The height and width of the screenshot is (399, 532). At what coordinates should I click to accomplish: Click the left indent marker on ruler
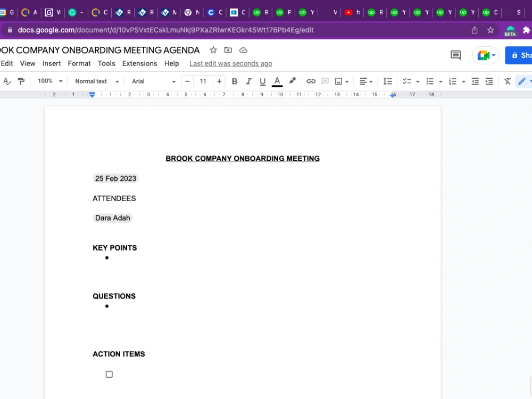point(92,95)
